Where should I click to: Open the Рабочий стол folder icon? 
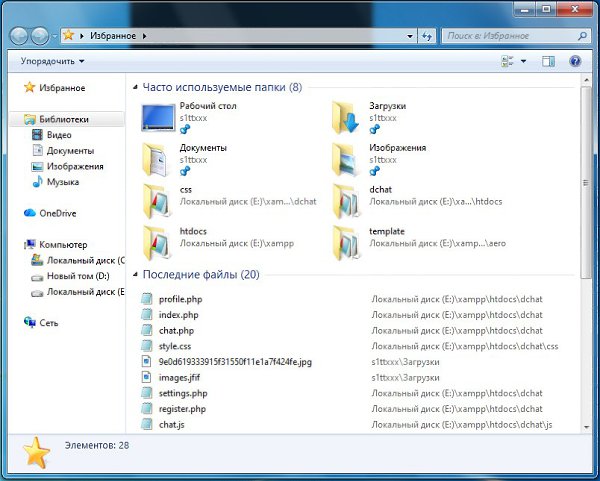pyautogui.click(x=158, y=117)
